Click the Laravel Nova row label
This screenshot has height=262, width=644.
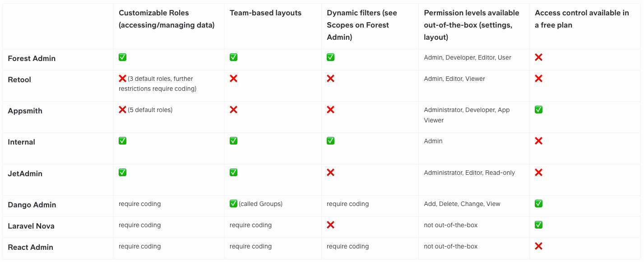[31, 226]
